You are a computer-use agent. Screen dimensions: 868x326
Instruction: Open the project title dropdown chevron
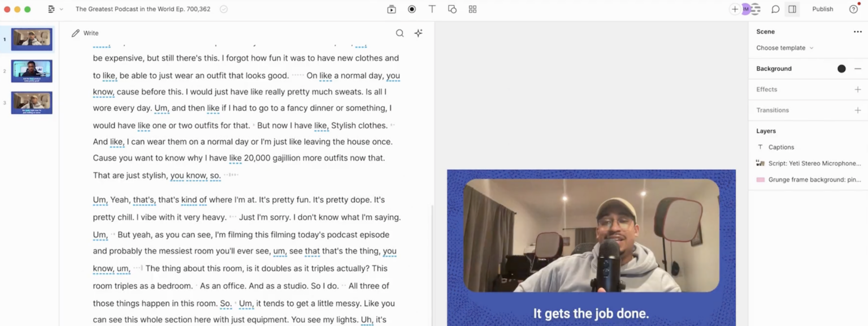tap(60, 9)
